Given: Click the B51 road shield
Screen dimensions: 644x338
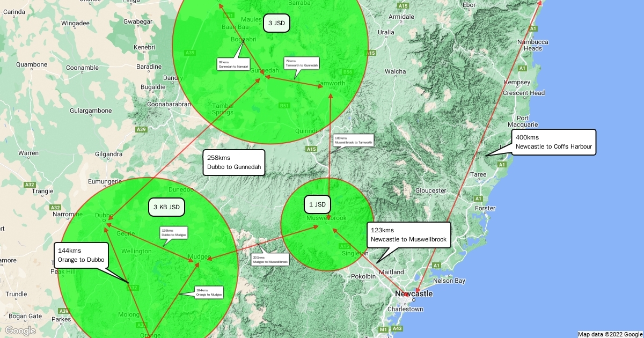Looking at the screenshot, I should coord(284,106).
